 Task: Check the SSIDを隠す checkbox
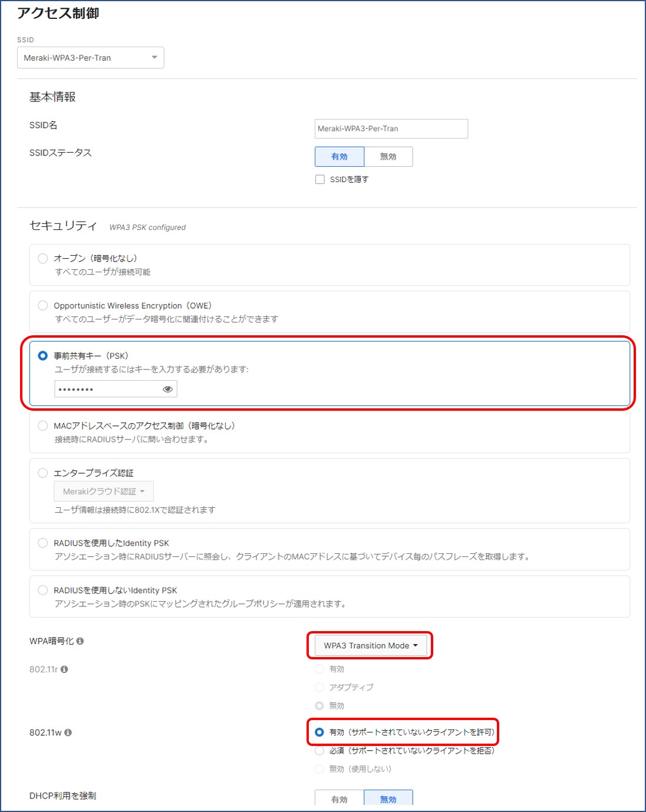320,180
